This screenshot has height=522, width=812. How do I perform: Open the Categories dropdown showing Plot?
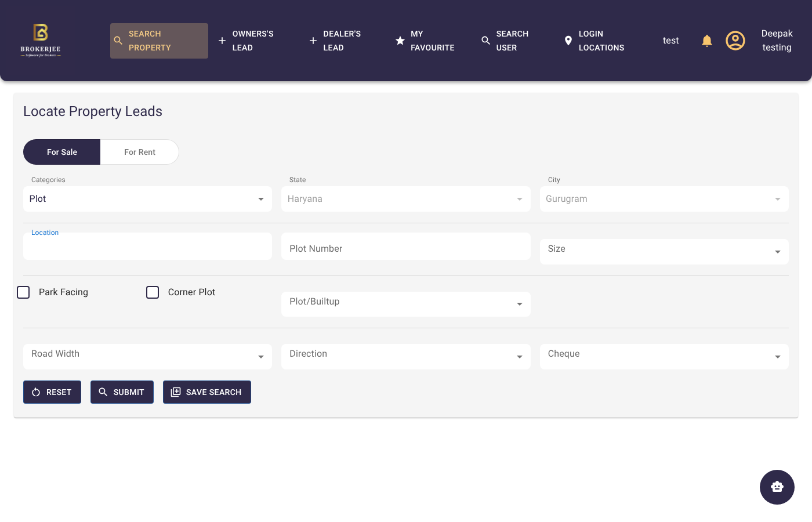tap(147, 199)
